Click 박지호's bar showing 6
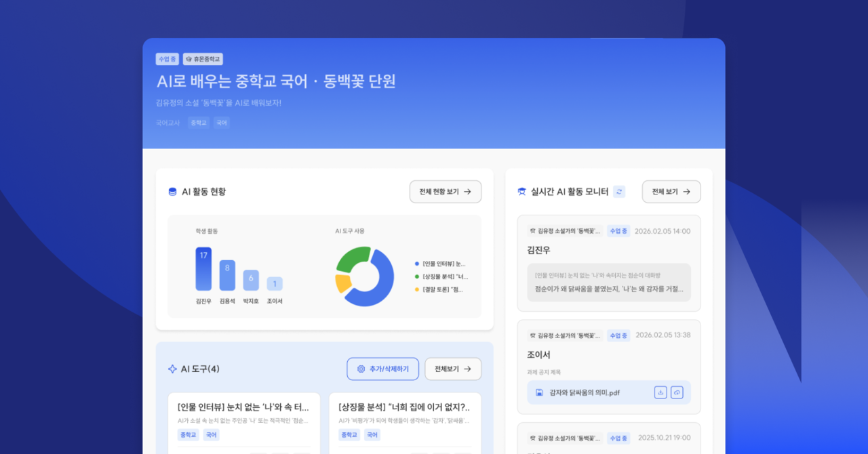This screenshot has width=868, height=454. click(x=251, y=281)
